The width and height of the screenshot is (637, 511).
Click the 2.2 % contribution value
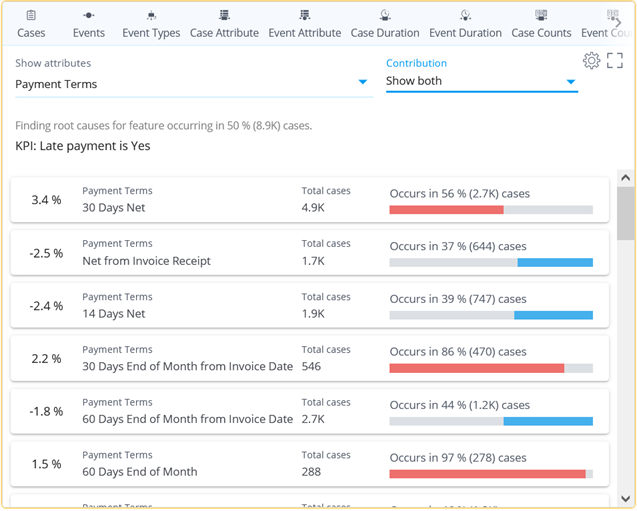(46, 359)
